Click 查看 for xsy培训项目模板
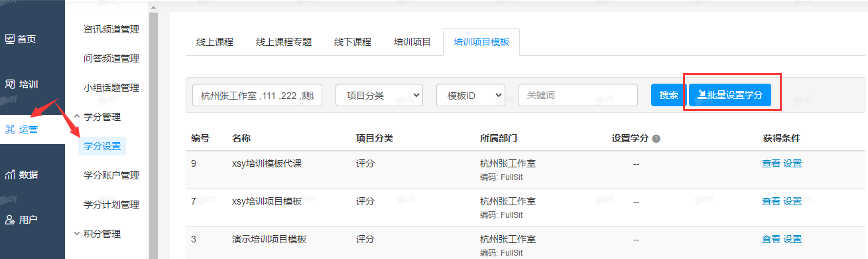868x259 pixels. tap(771, 201)
